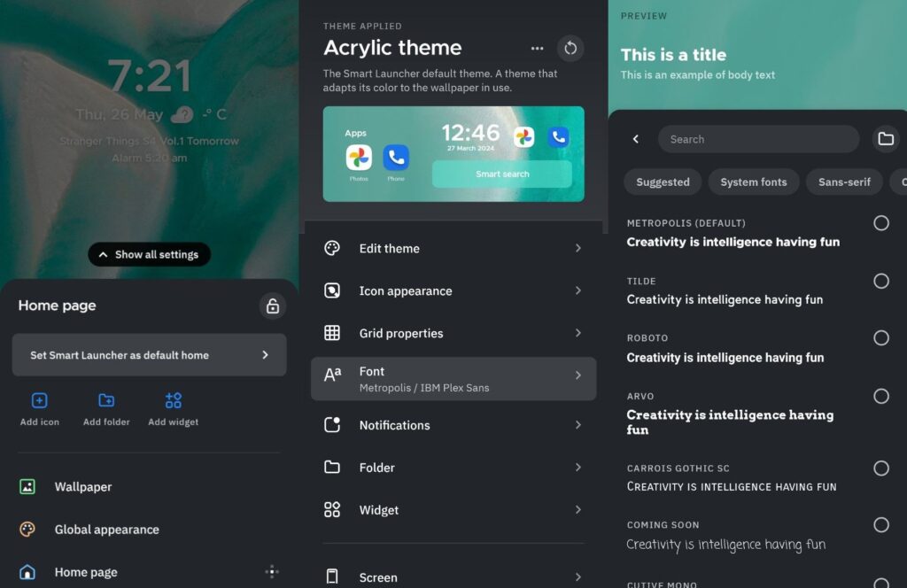Tap the Add folder icon
907x588 pixels.
(x=106, y=400)
